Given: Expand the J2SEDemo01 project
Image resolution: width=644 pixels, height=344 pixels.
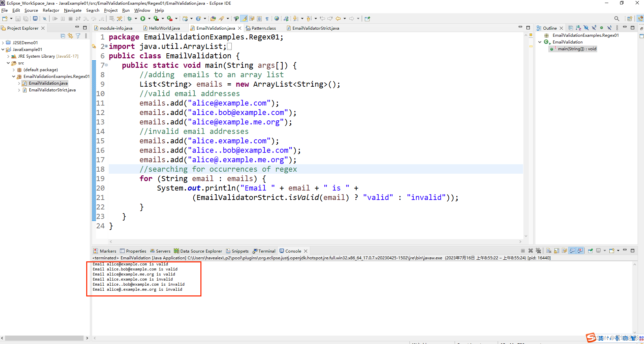Looking at the screenshot, I should pyautogui.click(x=3, y=43).
